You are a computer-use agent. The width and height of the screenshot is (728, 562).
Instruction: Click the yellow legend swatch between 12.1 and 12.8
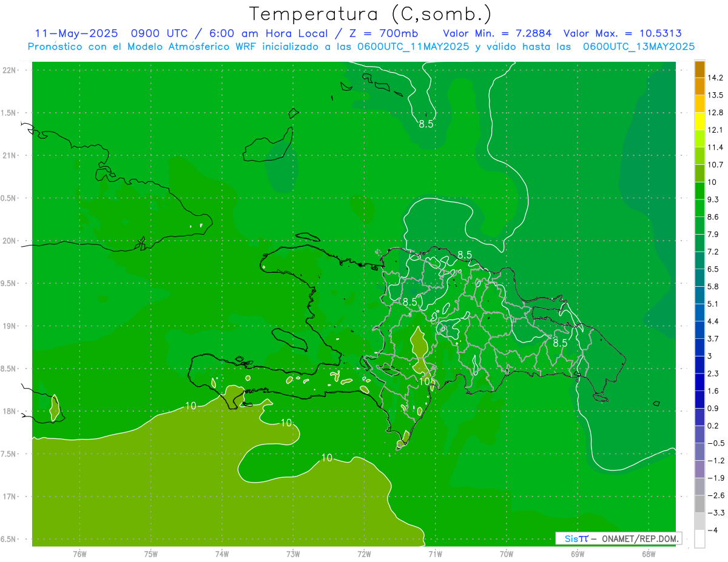699,121
